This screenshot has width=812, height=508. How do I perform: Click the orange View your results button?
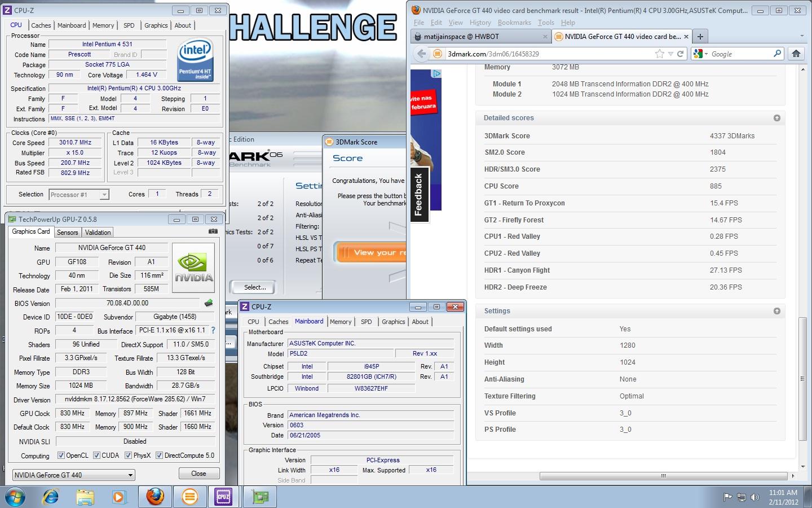[371, 253]
